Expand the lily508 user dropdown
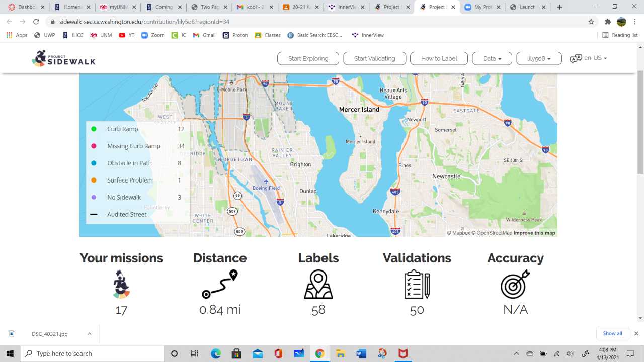This screenshot has width=644, height=362. [539, 58]
